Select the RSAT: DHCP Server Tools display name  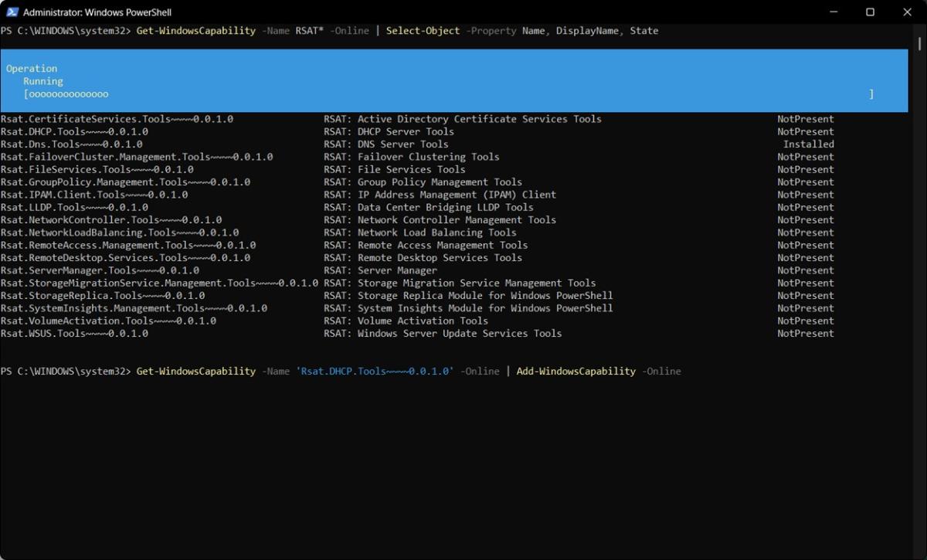click(x=388, y=131)
